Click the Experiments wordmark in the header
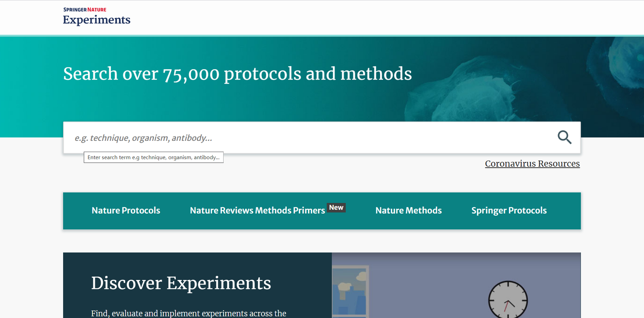This screenshot has height=318, width=644. (97, 20)
